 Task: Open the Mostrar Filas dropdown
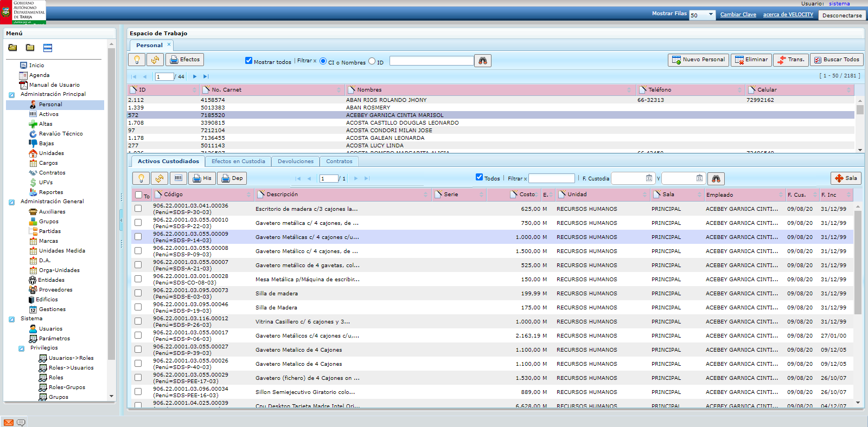702,15
